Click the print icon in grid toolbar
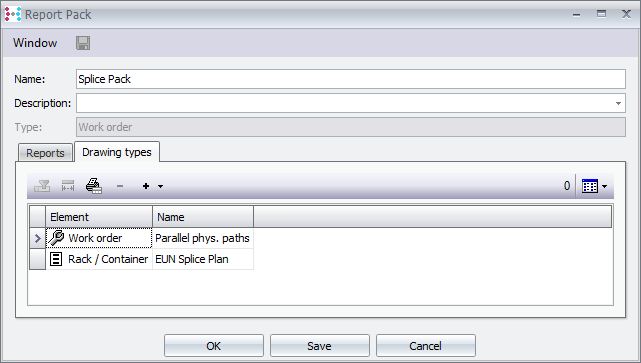Image resolution: width=641 pixels, height=363 pixels. click(x=94, y=186)
